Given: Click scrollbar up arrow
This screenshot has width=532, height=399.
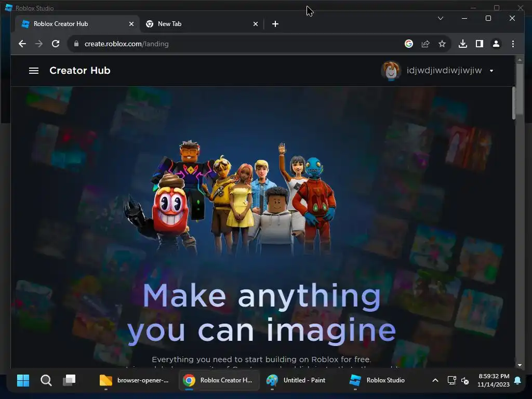Looking at the screenshot, I should tap(520, 59).
